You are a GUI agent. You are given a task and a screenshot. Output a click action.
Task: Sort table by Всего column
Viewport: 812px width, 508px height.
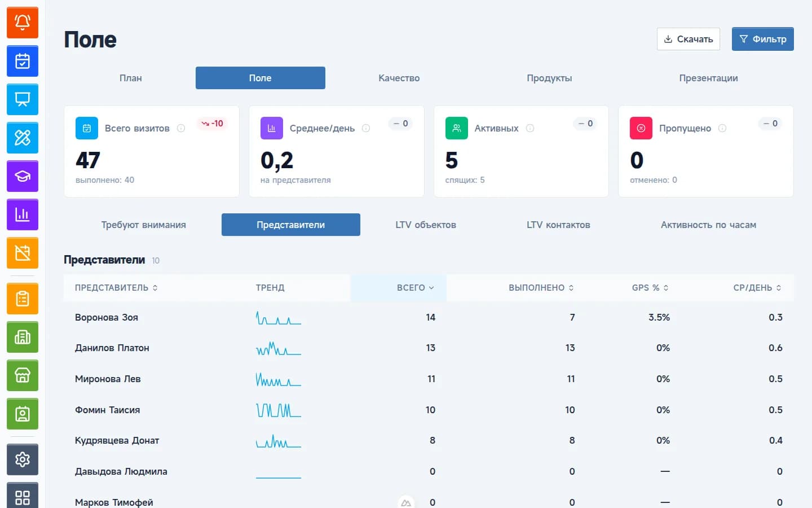click(416, 288)
